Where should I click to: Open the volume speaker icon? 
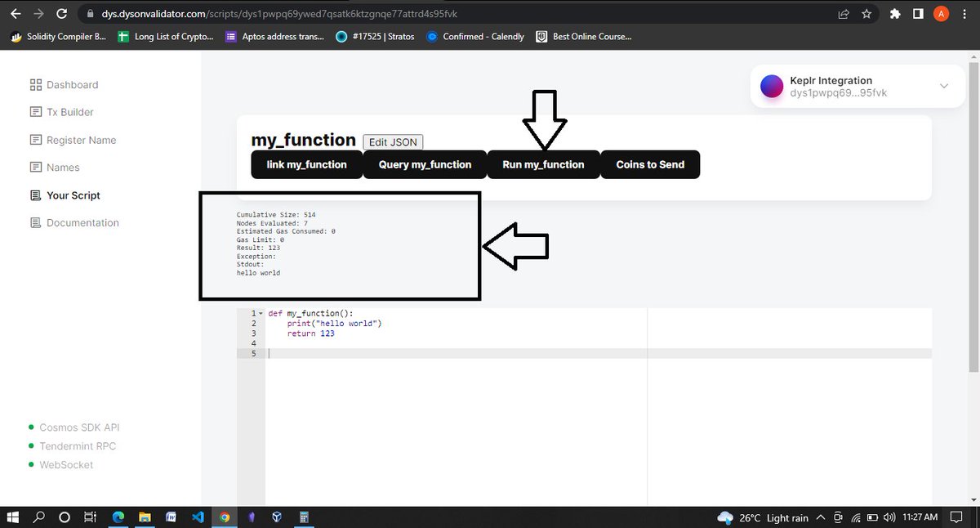point(889,517)
